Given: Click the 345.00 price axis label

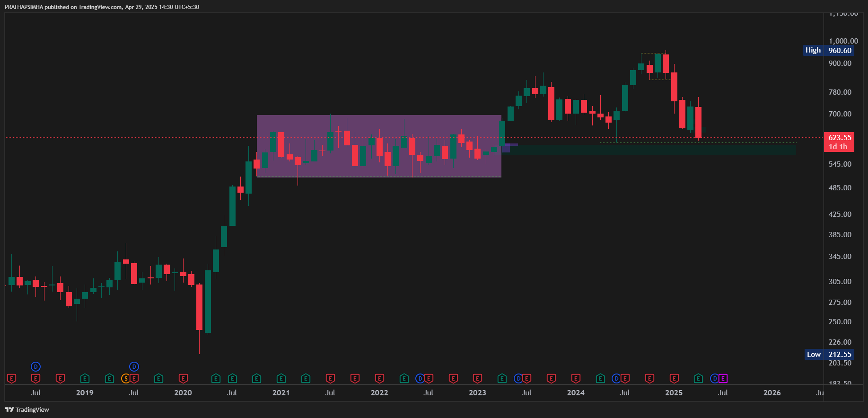Looking at the screenshot, I should [x=840, y=256].
